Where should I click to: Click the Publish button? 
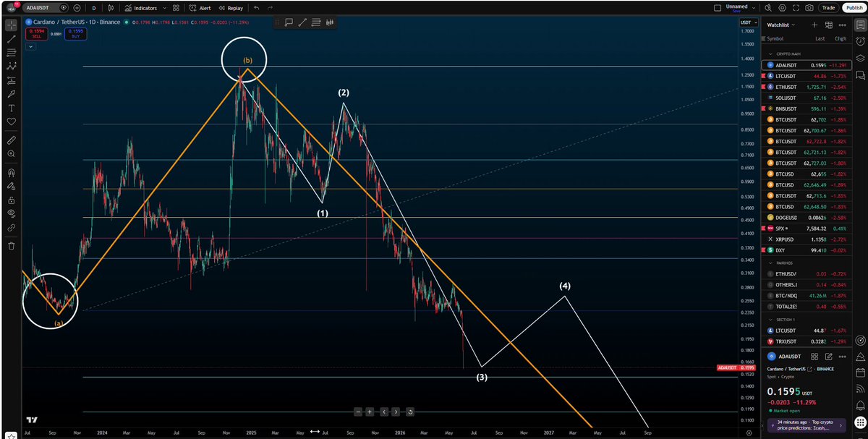pyautogui.click(x=854, y=8)
